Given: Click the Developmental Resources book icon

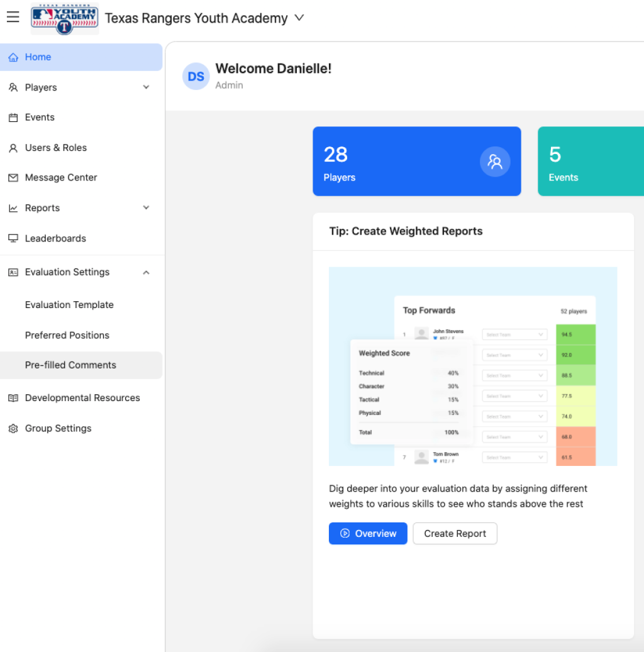Looking at the screenshot, I should (13, 398).
